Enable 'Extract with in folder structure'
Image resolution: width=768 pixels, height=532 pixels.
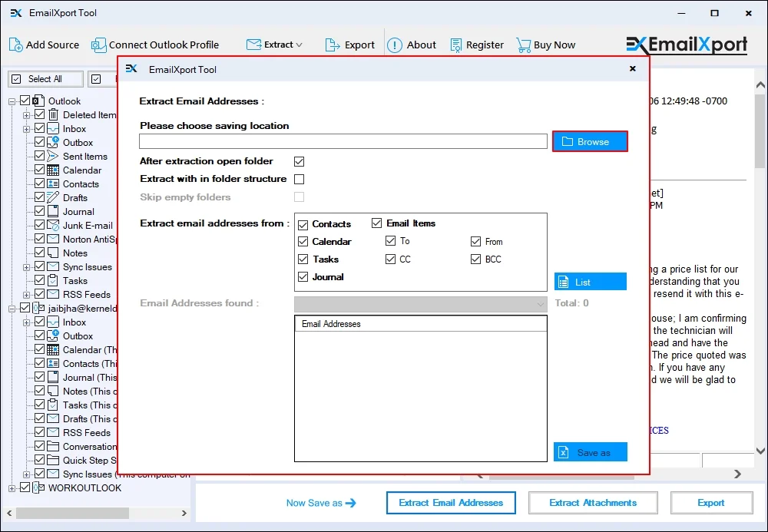point(299,179)
